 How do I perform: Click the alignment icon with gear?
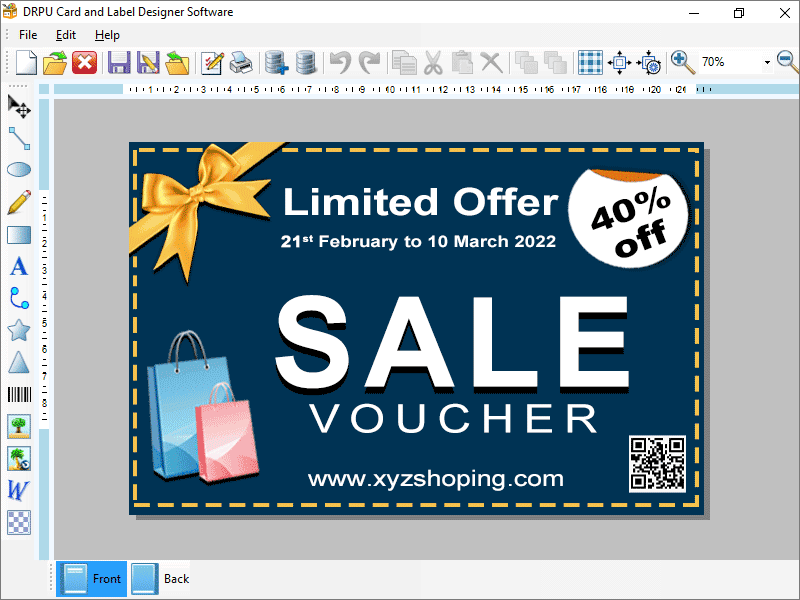pyautogui.click(x=649, y=63)
